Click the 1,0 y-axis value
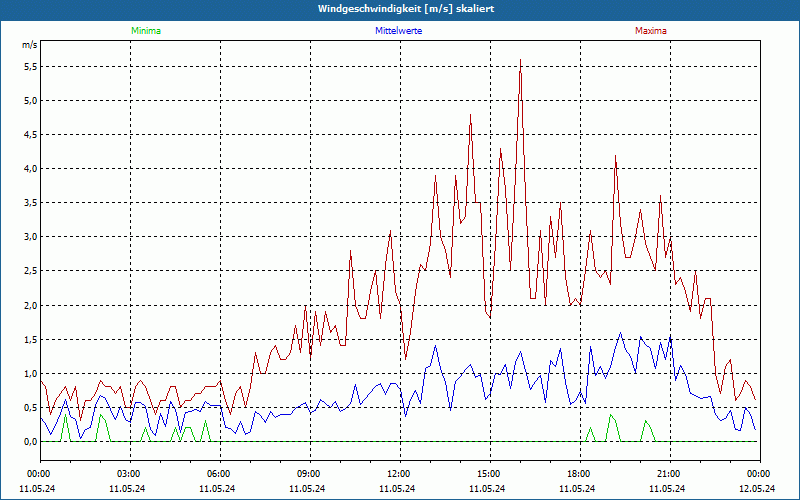This screenshot has width=800, height=500. point(31,373)
